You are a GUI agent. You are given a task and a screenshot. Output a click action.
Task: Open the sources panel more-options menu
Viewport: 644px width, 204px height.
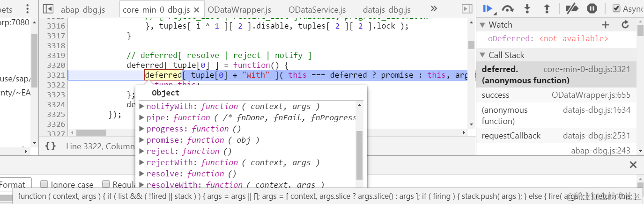(27, 9)
